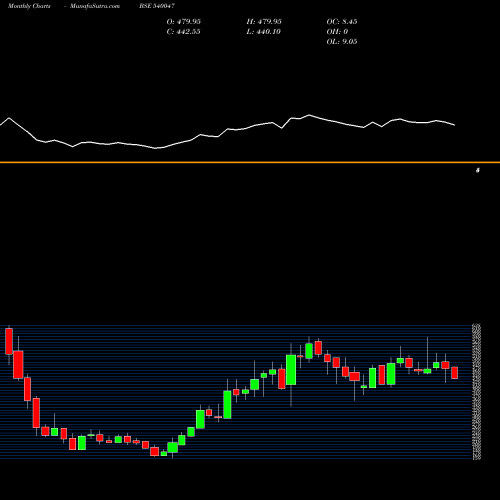Click the 'OL: 9.05' readout

[342, 42]
